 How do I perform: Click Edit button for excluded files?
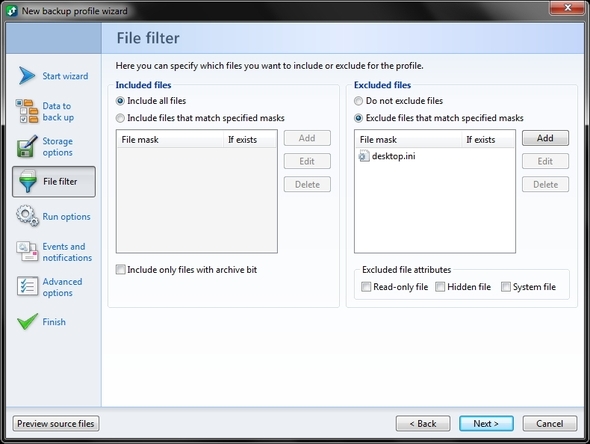click(x=545, y=161)
